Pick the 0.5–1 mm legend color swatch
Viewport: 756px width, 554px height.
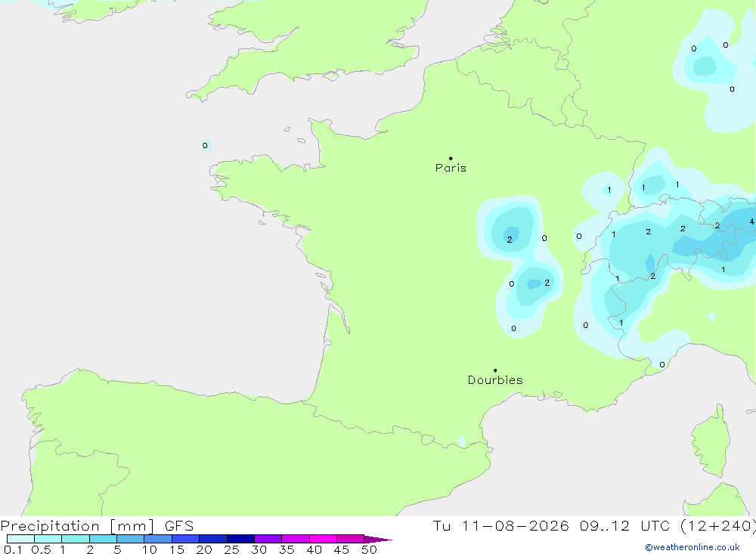pyautogui.click(x=48, y=539)
